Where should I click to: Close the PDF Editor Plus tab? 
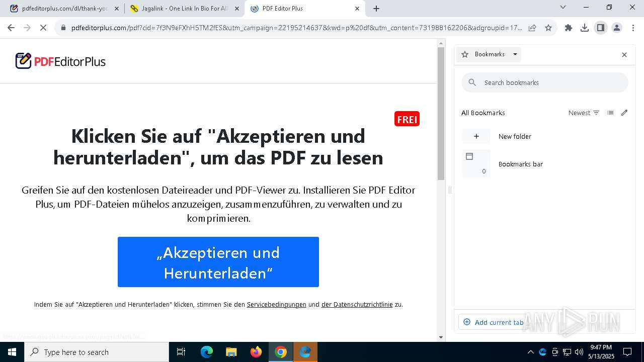tap(358, 9)
